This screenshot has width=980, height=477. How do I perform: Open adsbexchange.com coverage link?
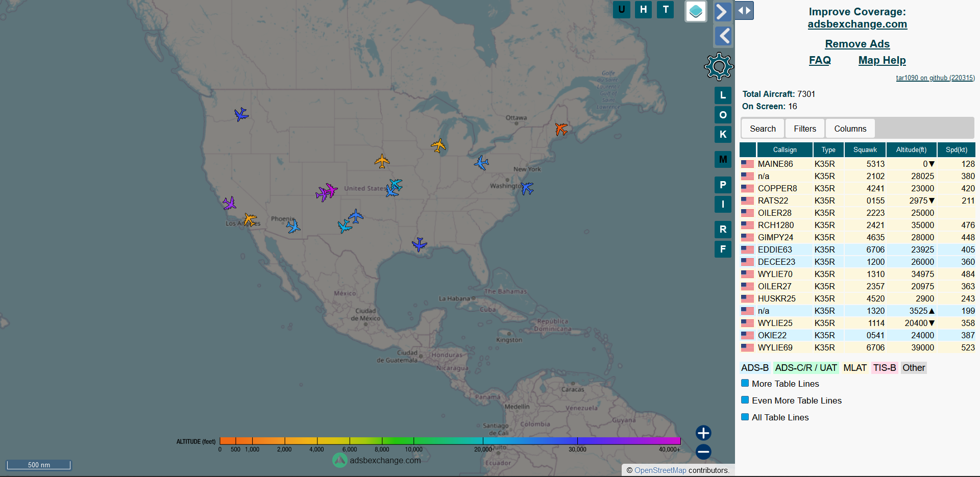[x=857, y=24]
